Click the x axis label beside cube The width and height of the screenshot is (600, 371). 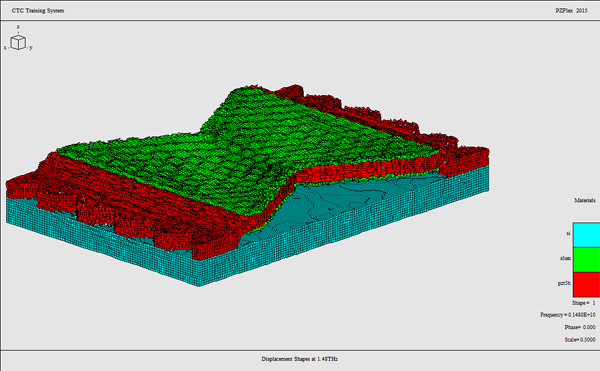tap(5, 47)
